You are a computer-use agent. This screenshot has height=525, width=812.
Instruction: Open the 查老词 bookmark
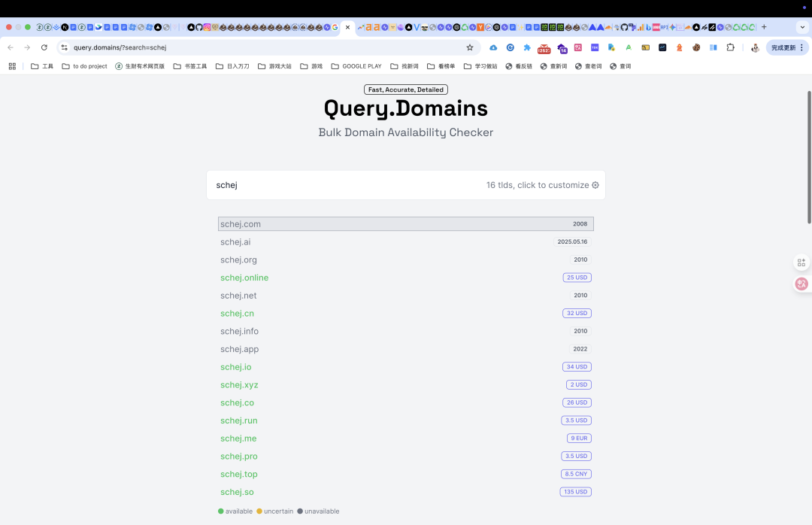pos(588,66)
